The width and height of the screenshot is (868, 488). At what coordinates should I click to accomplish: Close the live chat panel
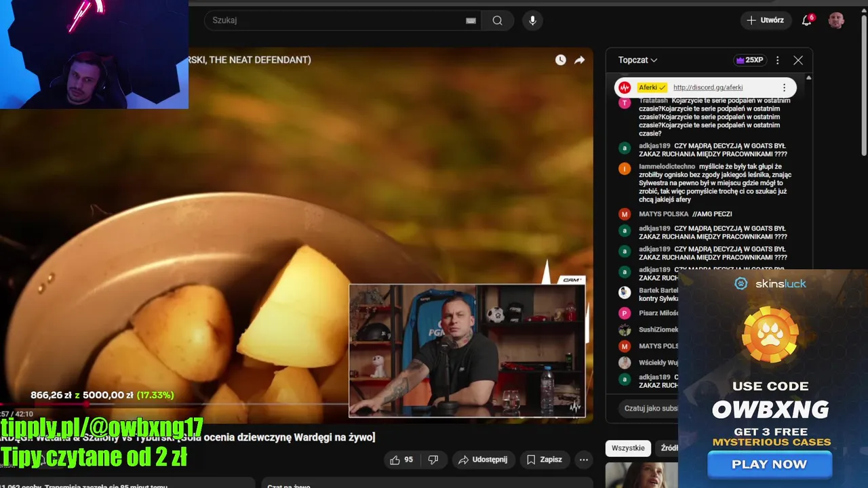click(798, 60)
